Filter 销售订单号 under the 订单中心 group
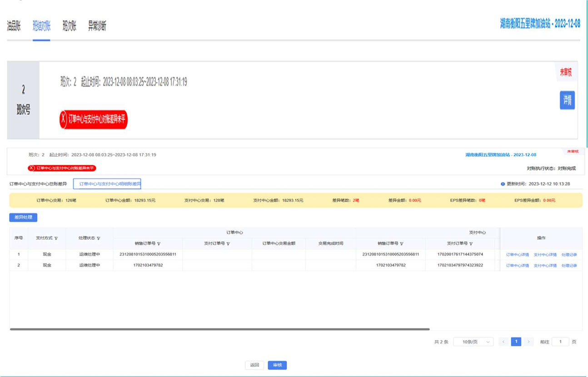 159,243
